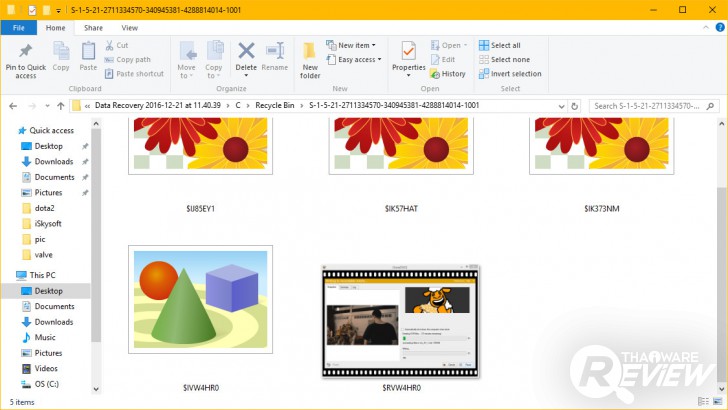The width and height of the screenshot is (728, 410).
Task: Open the dota2 folder in sidebar
Action: pos(38,208)
